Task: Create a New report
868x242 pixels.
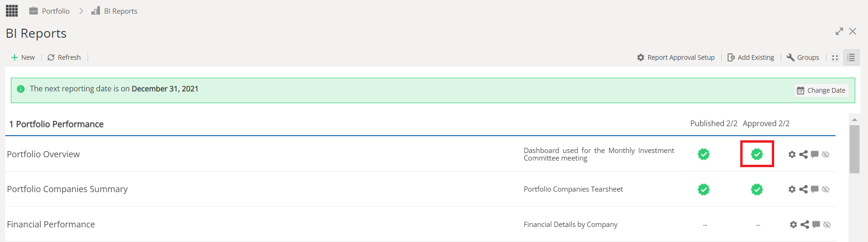Action: click(x=23, y=57)
